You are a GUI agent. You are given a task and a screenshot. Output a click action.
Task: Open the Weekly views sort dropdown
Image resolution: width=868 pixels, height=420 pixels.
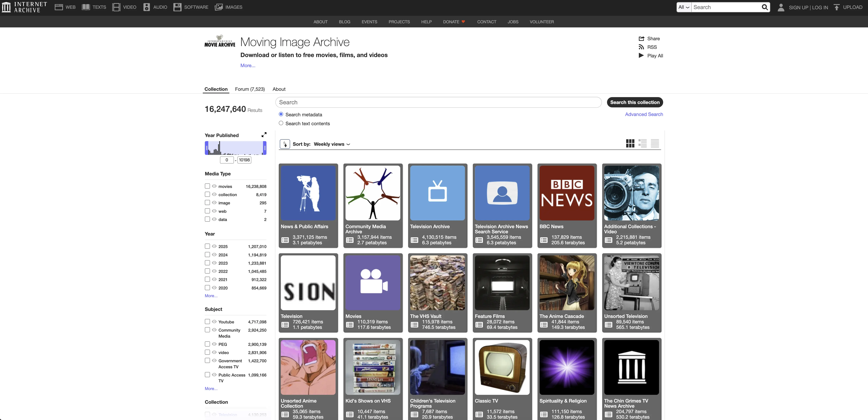click(332, 144)
